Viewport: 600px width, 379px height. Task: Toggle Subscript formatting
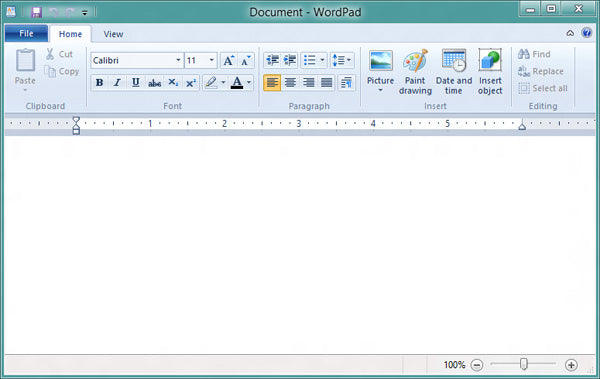click(173, 82)
